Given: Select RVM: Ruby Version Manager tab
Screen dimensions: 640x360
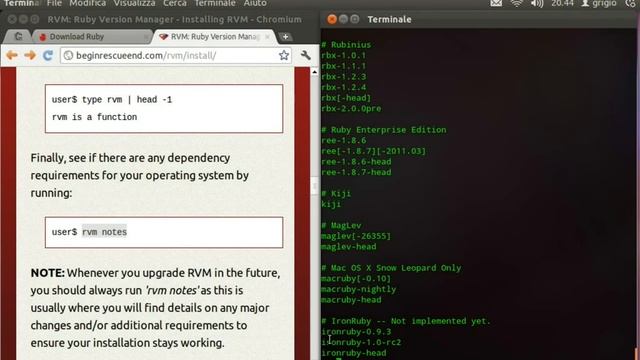Looking at the screenshot, I should [x=214, y=37].
